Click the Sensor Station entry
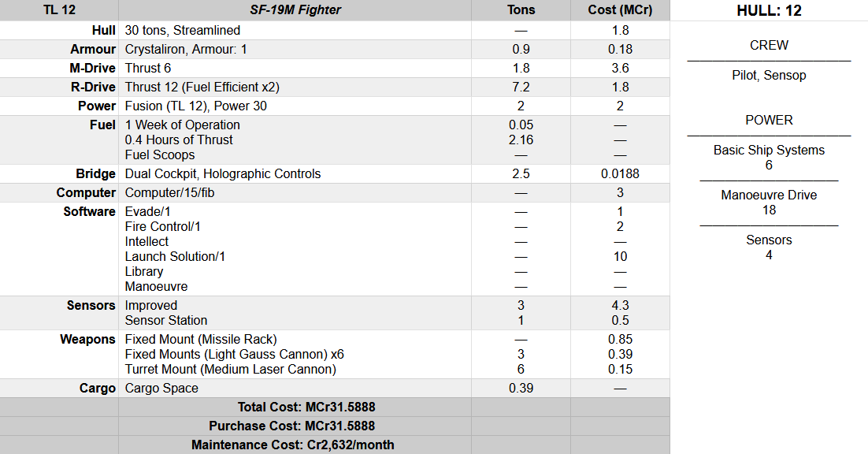 point(166,320)
